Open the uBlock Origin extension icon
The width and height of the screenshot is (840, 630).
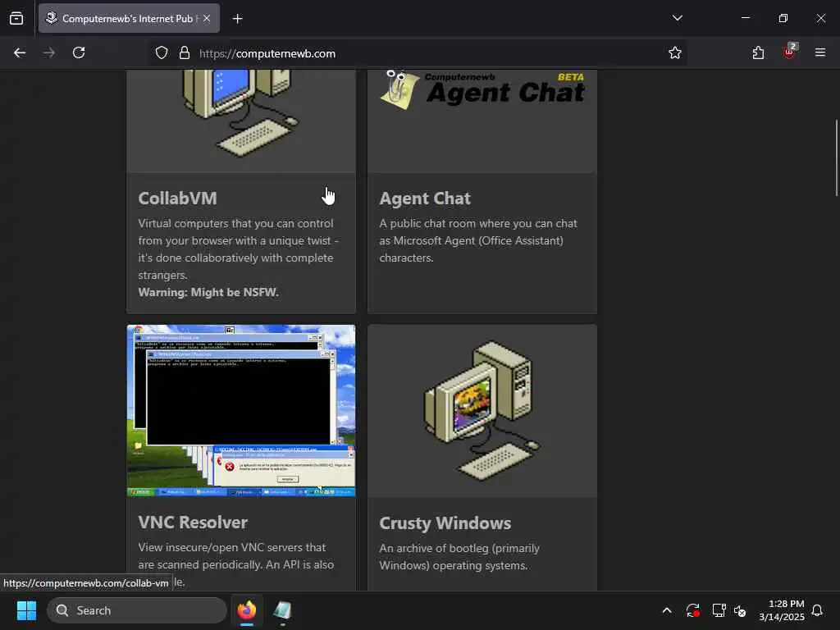pos(790,52)
